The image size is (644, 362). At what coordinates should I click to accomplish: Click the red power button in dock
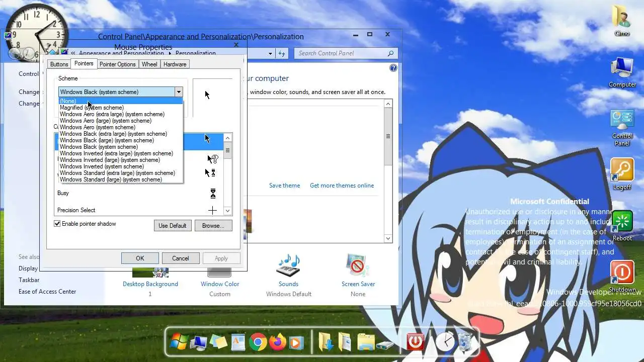[415, 342]
